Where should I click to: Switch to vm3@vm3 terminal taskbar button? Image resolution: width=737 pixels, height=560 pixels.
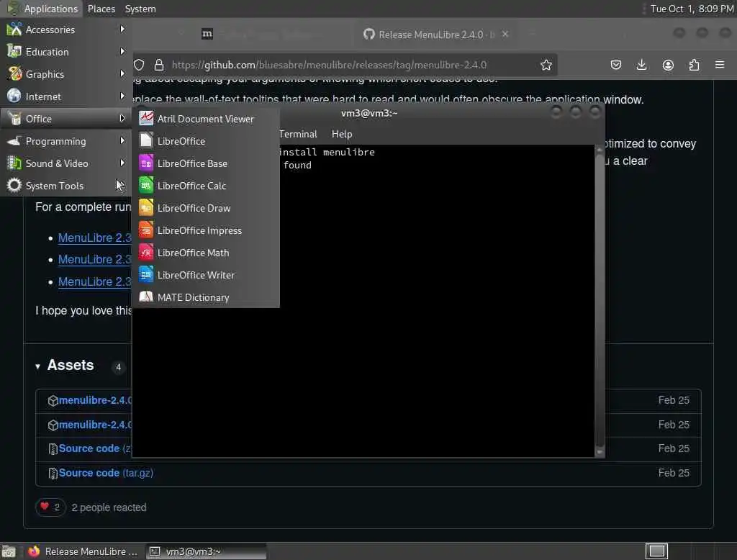click(x=206, y=551)
